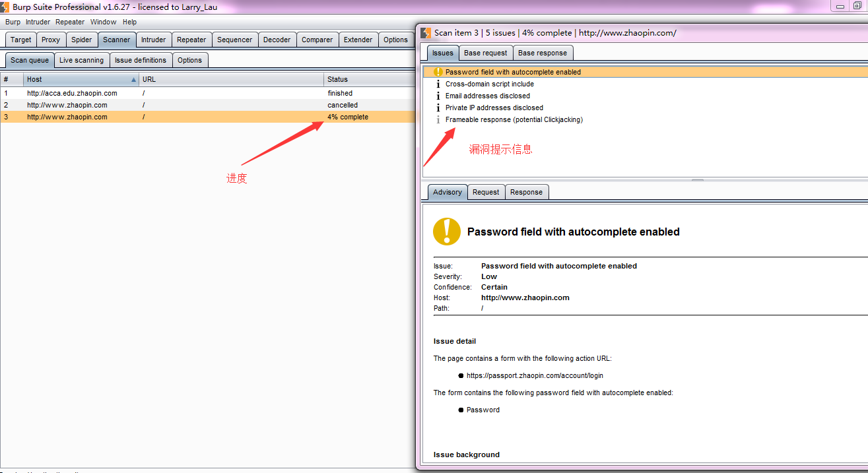Click the info icon beside Cross-domain script include

(438, 84)
